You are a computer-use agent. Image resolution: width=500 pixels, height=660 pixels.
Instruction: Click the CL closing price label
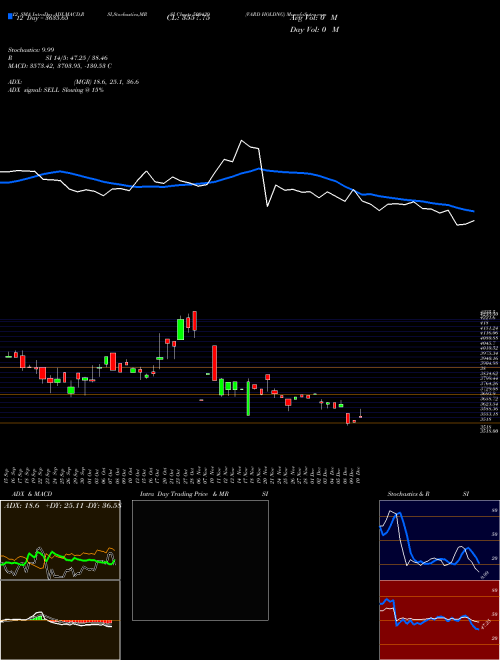(191, 17)
